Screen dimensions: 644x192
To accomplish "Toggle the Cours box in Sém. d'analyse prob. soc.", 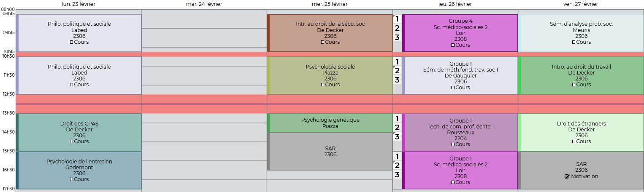I will [x=574, y=42].
